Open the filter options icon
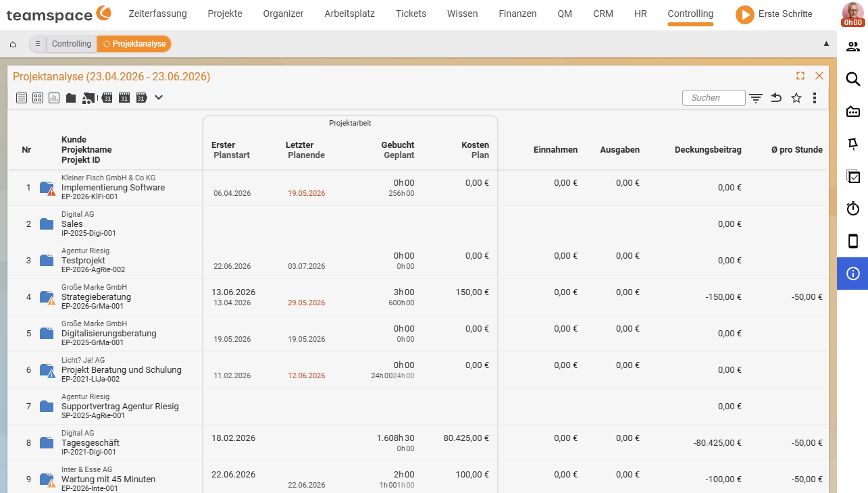 (756, 98)
